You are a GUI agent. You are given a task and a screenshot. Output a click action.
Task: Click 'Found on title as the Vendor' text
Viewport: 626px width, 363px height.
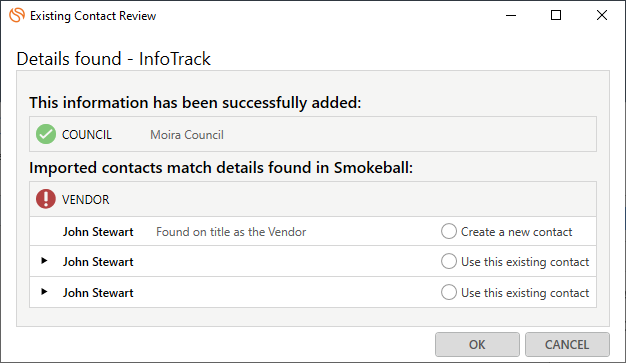tap(231, 232)
